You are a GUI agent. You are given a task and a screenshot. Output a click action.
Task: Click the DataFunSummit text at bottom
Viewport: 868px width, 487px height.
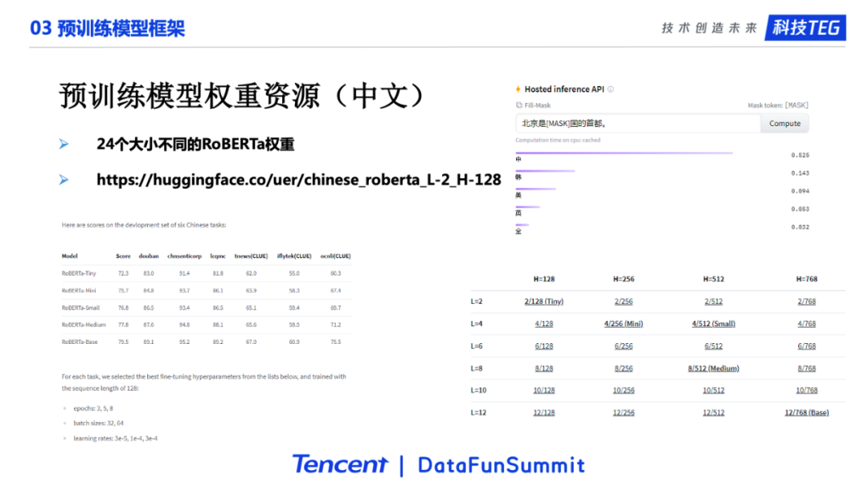point(502,464)
